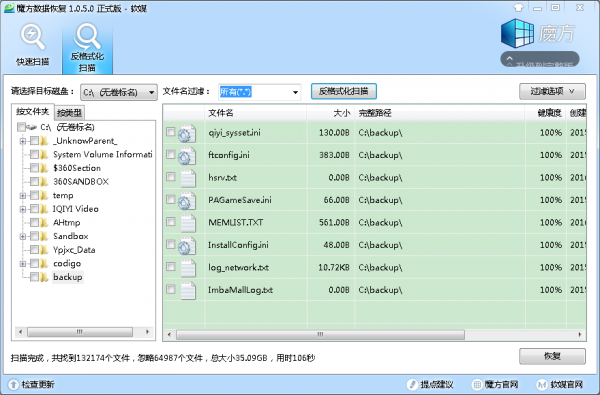This screenshot has height=395, width=600.
Task: Click the gear file icon of PAGameSave.ini
Action: click(x=187, y=201)
